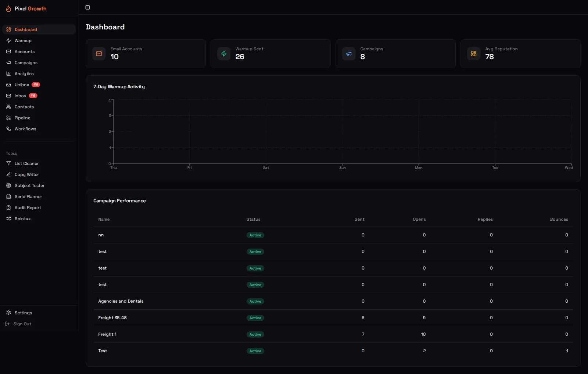Click the Email Accounts card envelope icon

tap(99, 54)
